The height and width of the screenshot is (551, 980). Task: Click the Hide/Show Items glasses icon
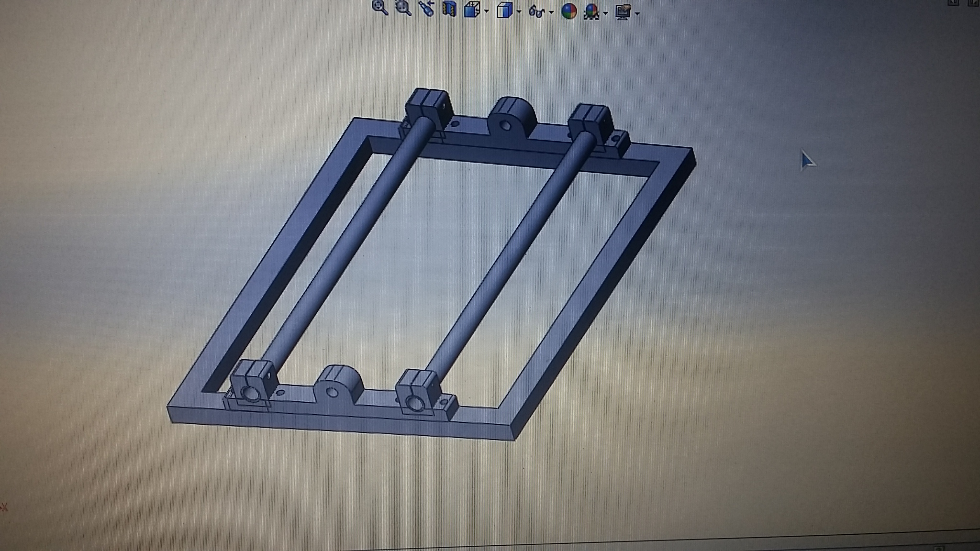click(536, 11)
